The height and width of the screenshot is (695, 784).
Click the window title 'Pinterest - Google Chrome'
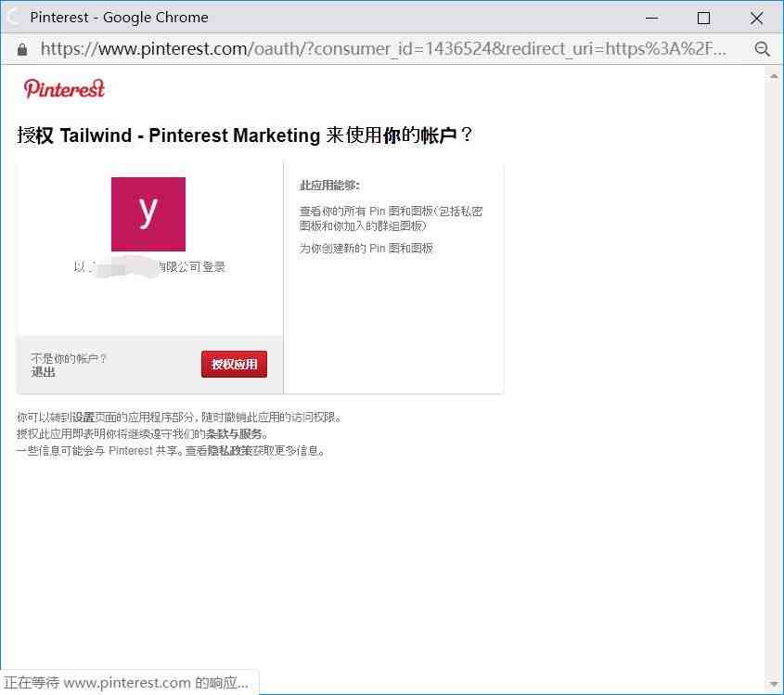coord(119,18)
